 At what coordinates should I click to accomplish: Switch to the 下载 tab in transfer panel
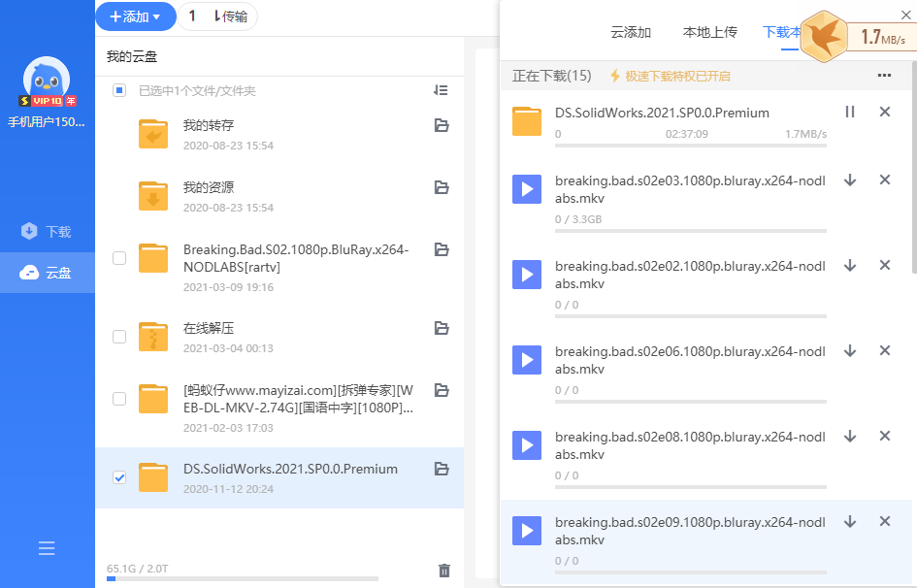pos(781,32)
